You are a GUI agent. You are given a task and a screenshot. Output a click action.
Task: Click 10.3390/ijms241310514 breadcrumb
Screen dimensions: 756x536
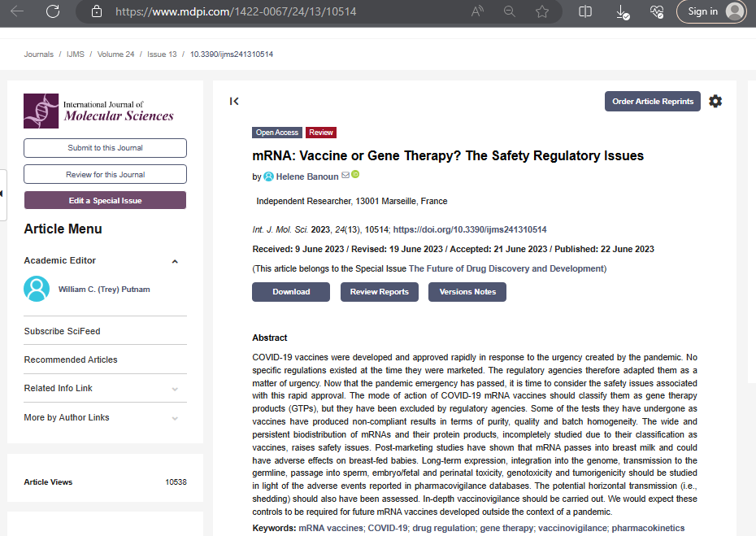[x=232, y=54]
